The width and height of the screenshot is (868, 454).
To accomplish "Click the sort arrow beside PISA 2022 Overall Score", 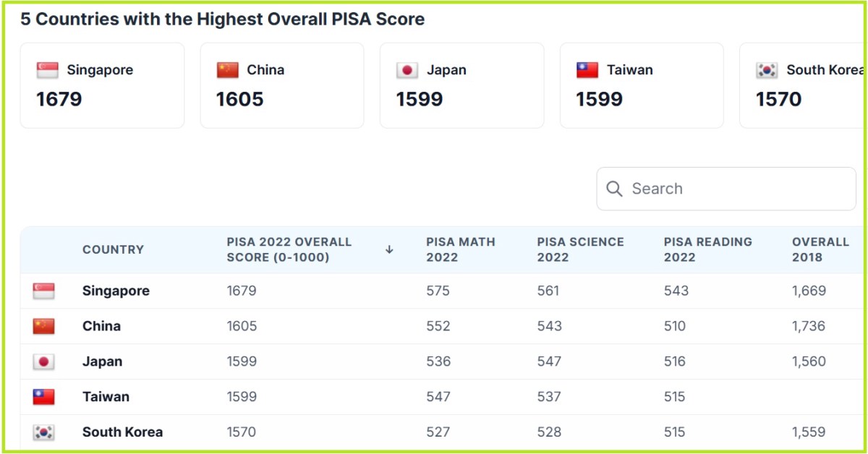I will click(x=389, y=249).
